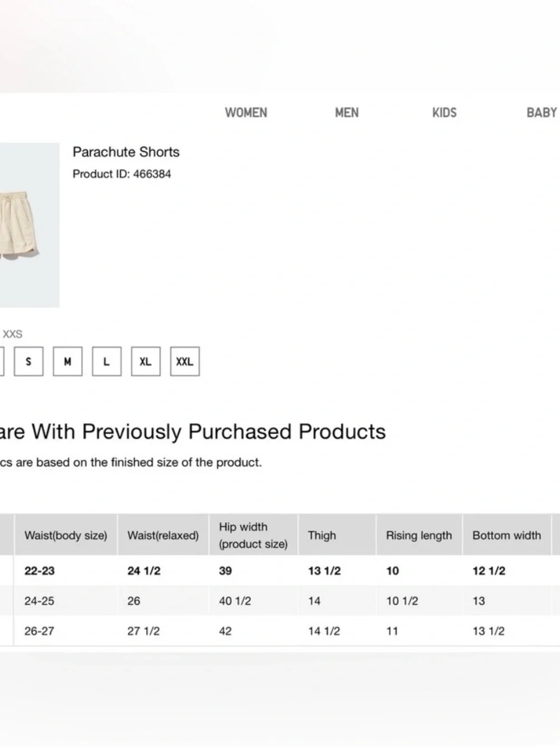
Task: Click the Parachute Shorts product title
Action: [x=126, y=152]
